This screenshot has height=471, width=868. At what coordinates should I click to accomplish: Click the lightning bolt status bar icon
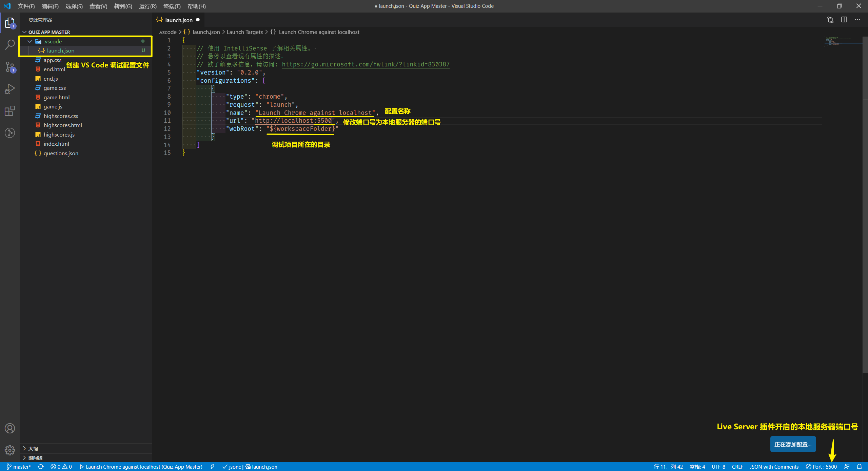pos(212,467)
